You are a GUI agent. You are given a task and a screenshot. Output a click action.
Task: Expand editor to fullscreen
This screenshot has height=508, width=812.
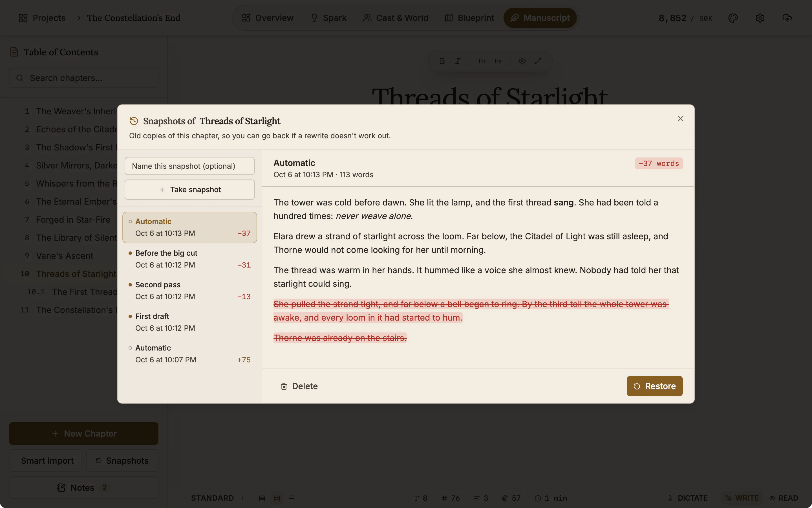[x=538, y=61]
